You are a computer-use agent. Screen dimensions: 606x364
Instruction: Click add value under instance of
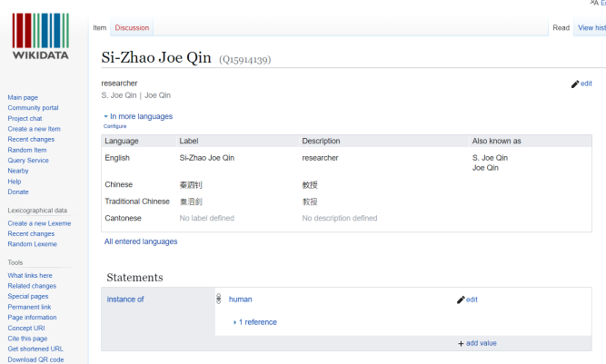click(482, 343)
